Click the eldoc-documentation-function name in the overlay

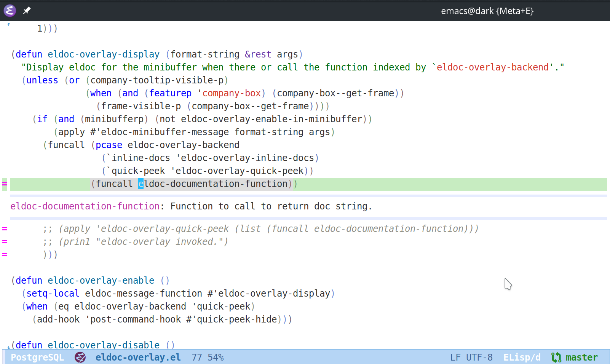(x=85, y=206)
